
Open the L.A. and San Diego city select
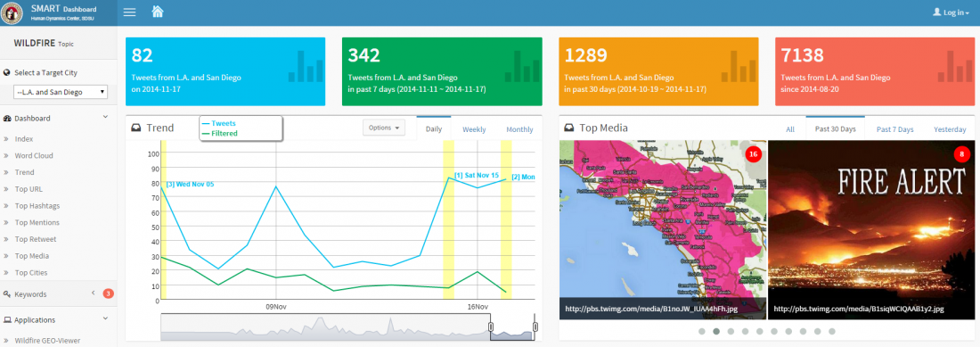(61, 92)
